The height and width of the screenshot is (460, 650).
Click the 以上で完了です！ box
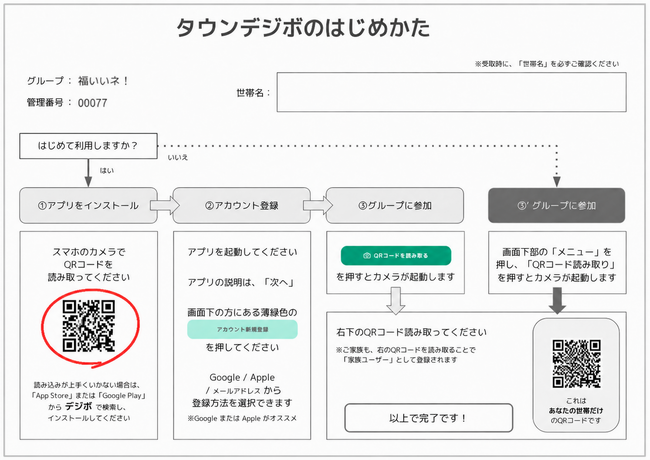tap(428, 418)
